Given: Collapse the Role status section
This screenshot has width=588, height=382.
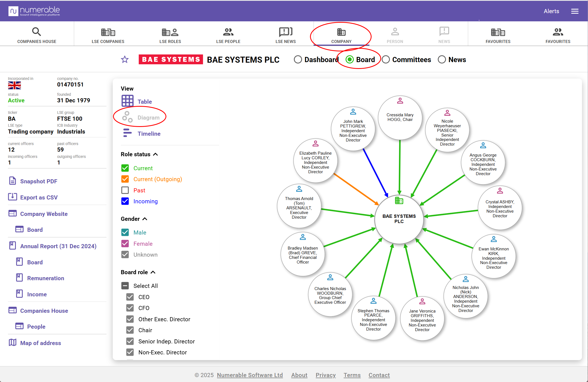Looking at the screenshot, I should click(155, 154).
